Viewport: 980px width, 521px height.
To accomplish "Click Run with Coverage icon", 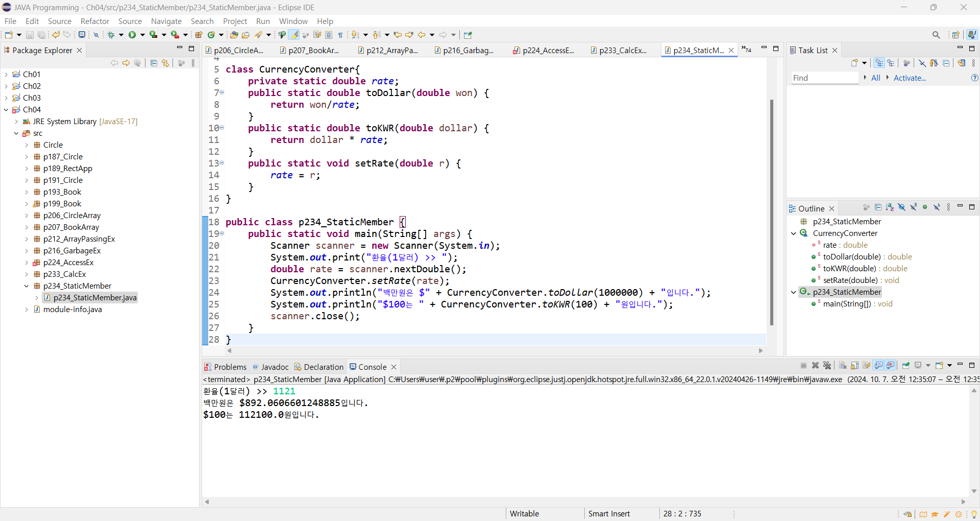I will coord(153,35).
